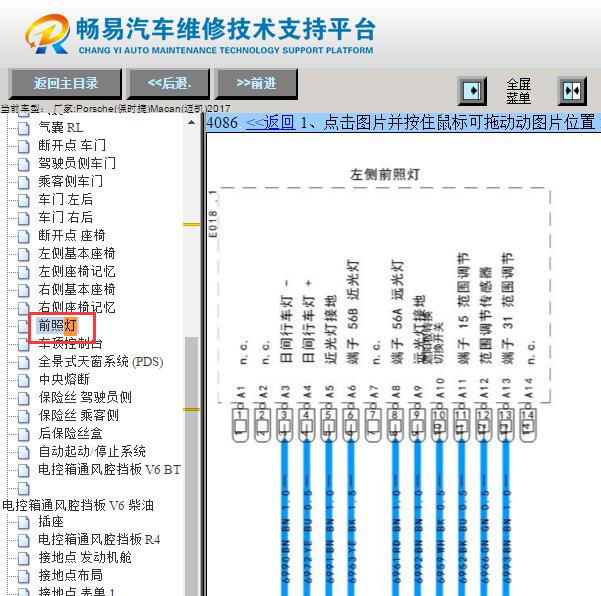Click the document icon beside 后保险丝盒
Screen dimensions: 601x596
coord(24,435)
